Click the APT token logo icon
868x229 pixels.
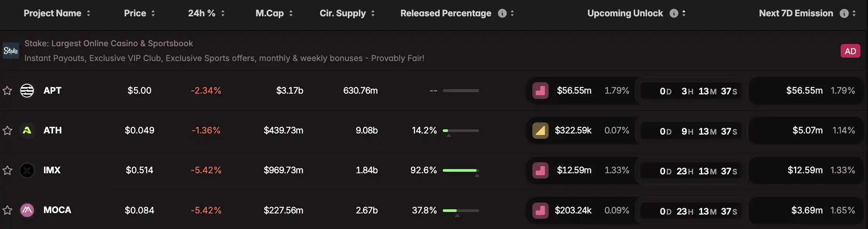(27, 91)
